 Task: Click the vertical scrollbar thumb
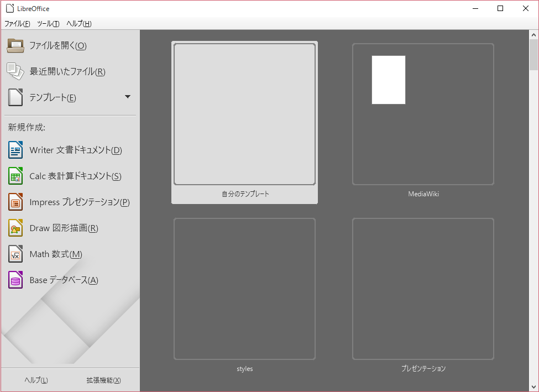[534, 54]
